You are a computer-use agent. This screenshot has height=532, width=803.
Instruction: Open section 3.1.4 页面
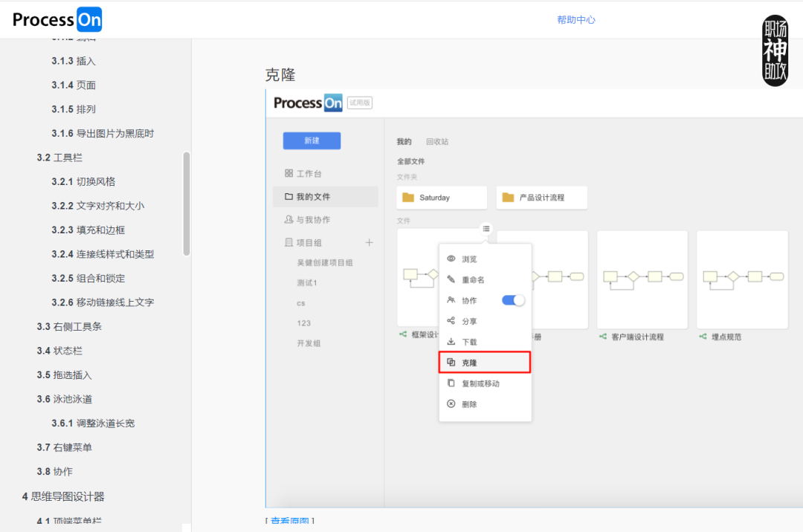pos(73,85)
